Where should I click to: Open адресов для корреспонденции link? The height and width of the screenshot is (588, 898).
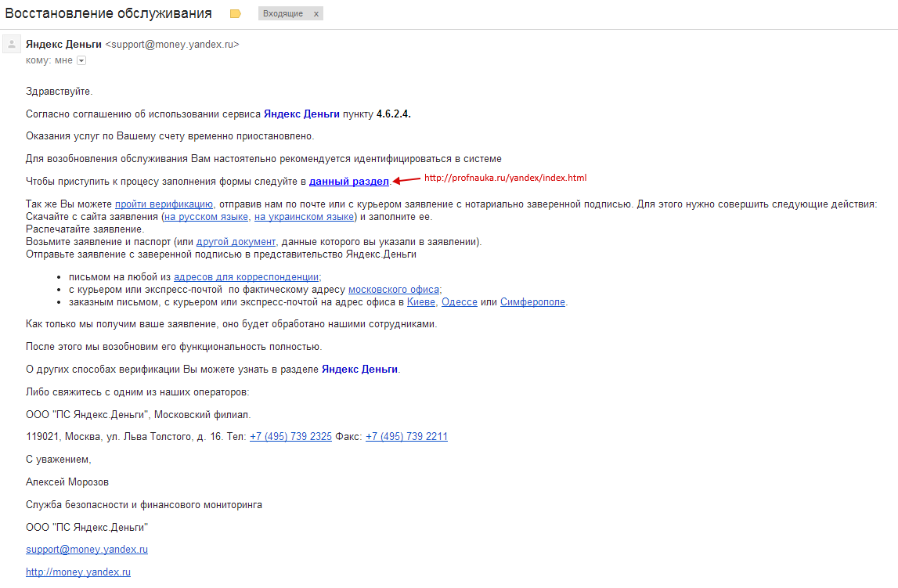point(247,277)
